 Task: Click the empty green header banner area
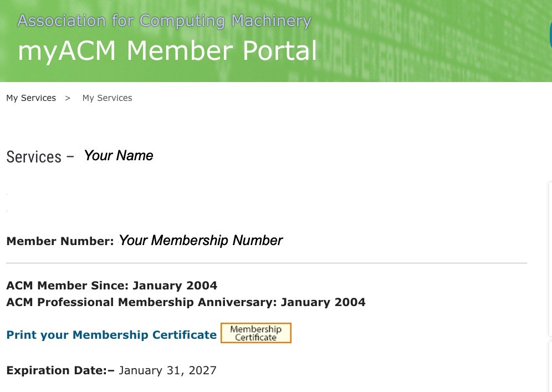click(x=432, y=44)
